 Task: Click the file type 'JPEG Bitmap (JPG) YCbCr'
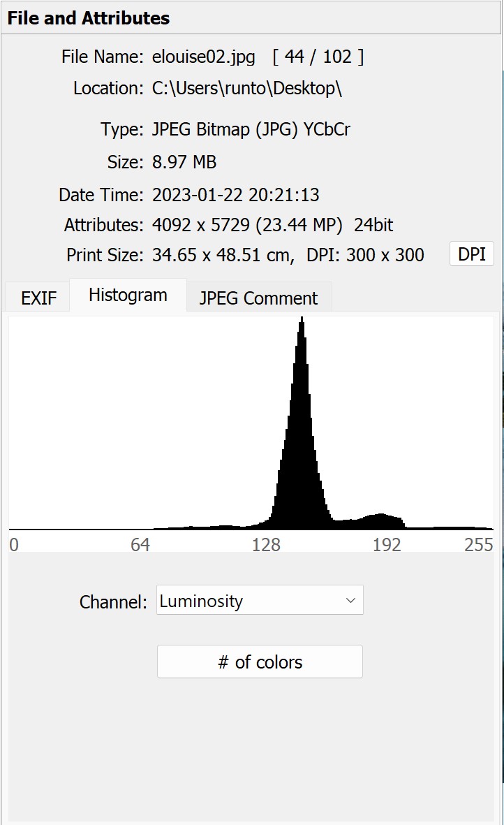point(251,129)
